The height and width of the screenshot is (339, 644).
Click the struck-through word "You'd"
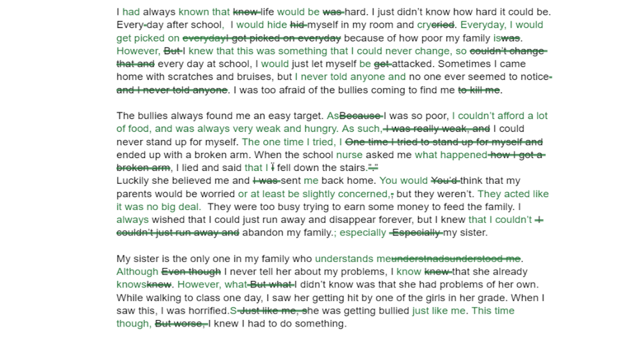[445, 181]
